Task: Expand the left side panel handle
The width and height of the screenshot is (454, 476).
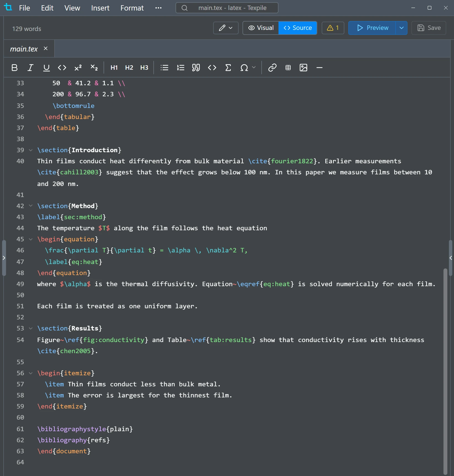Action: click(4, 258)
